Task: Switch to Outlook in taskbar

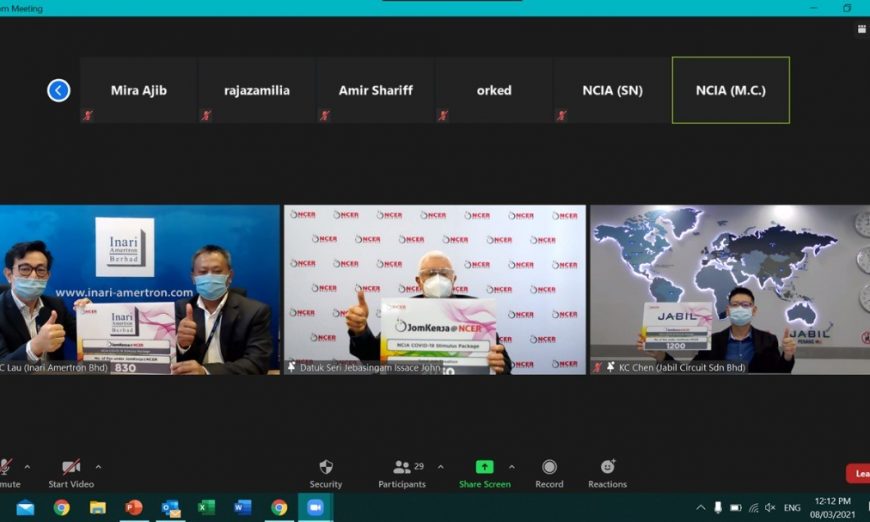Action: (170, 508)
